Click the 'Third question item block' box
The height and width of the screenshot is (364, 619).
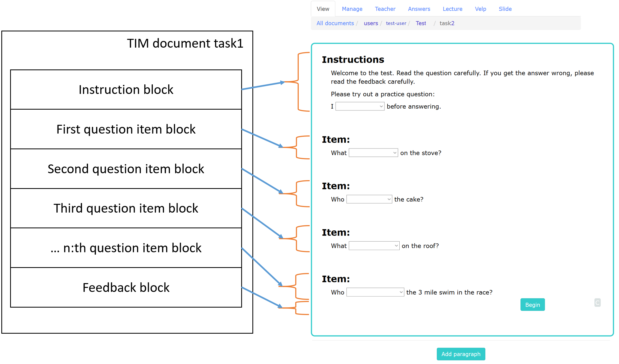[126, 208]
